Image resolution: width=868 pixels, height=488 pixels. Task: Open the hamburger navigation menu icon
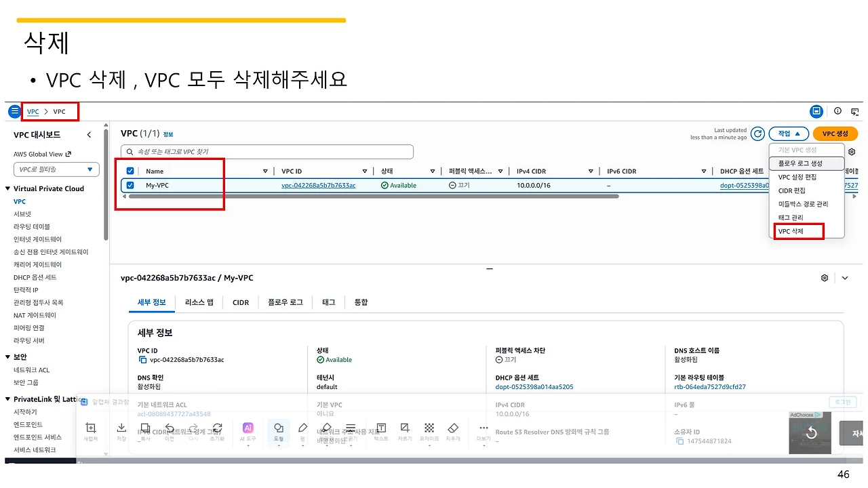point(15,111)
